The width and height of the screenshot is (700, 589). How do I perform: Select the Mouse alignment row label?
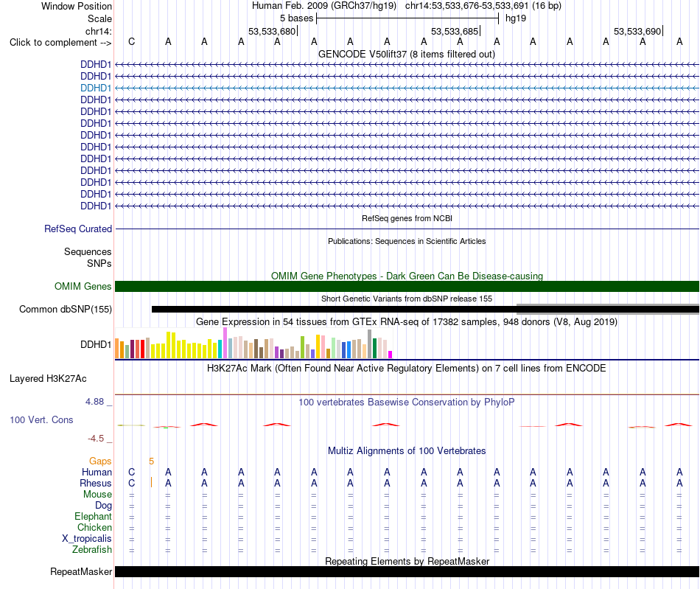click(x=97, y=495)
